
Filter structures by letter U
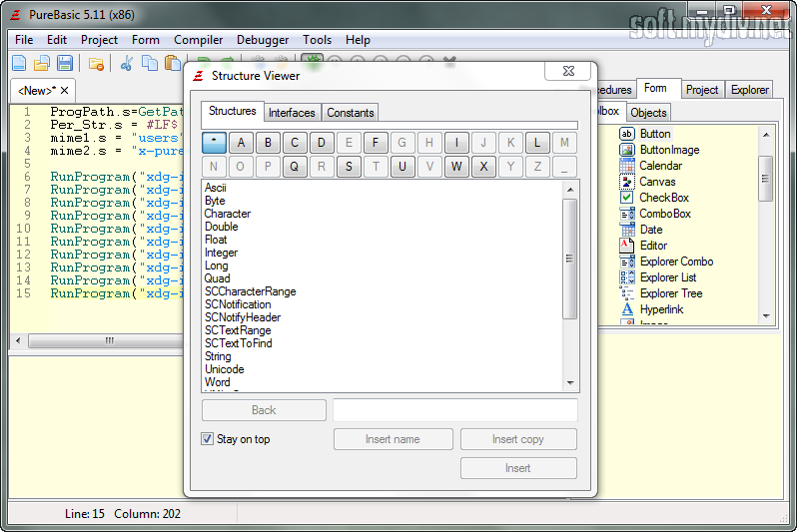click(x=402, y=167)
